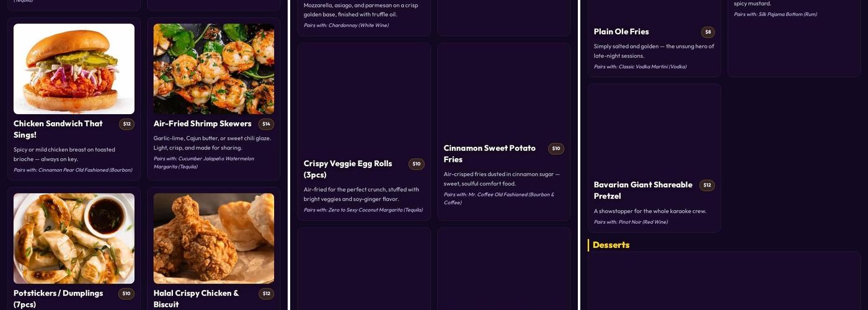Viewport: 868px width, 310px height.
Task: Click the Chicken Sandwich That Sings! title
Action: [58, 129]
